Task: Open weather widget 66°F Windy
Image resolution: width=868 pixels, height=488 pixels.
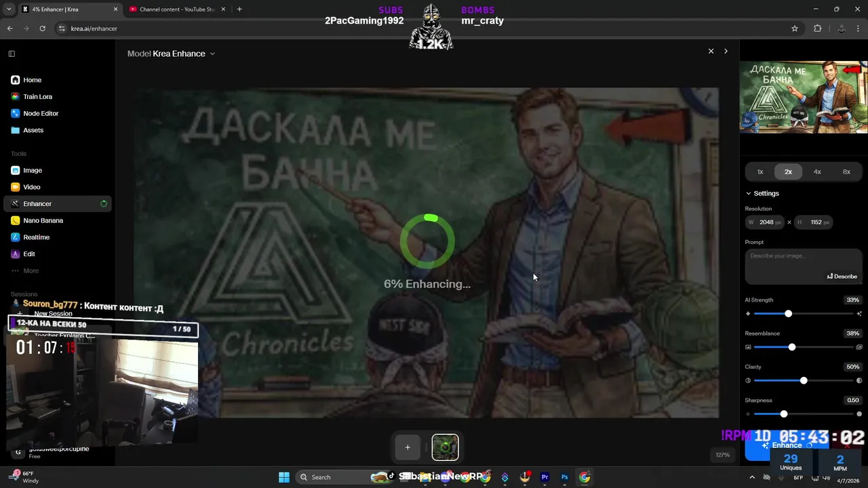Action: click(24, 477)
